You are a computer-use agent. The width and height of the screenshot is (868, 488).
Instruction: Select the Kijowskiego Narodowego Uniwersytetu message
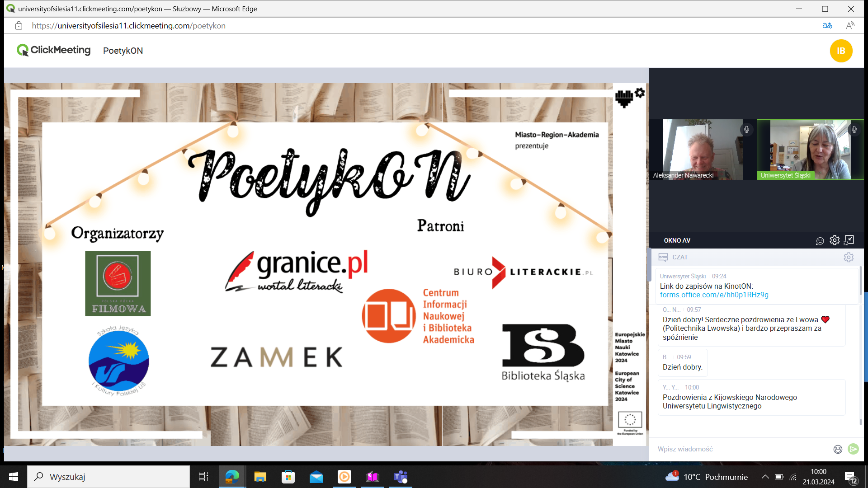(751, 398)
